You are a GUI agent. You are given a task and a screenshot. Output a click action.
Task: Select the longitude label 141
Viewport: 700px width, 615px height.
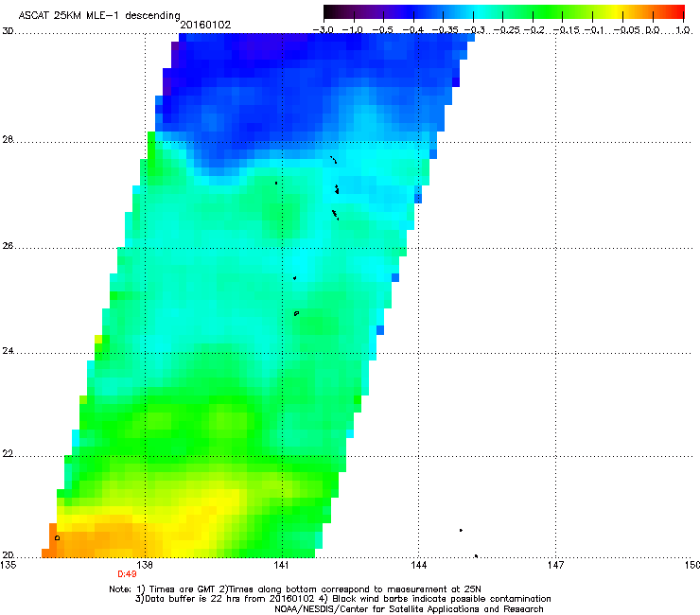[x=282, y=565]
